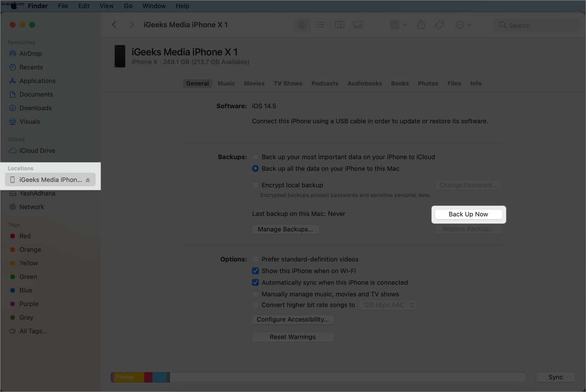
Task: Switch to the General tab
Action: click(197, 83)
